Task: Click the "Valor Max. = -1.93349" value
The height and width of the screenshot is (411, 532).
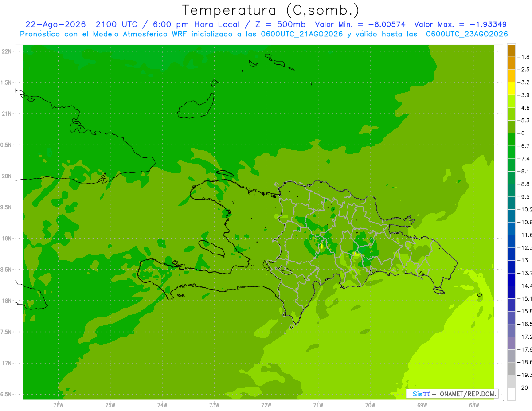Action: [x=460, y=24]
